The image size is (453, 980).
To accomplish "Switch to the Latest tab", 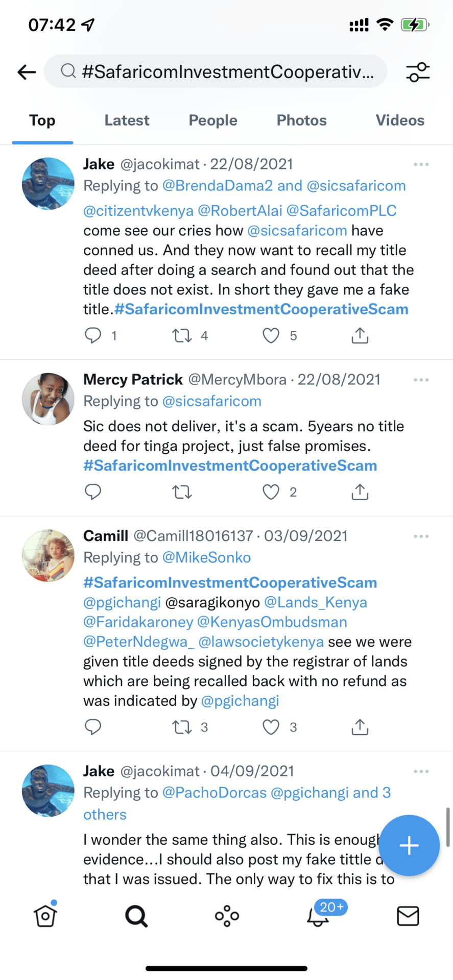I will (127, 120).
